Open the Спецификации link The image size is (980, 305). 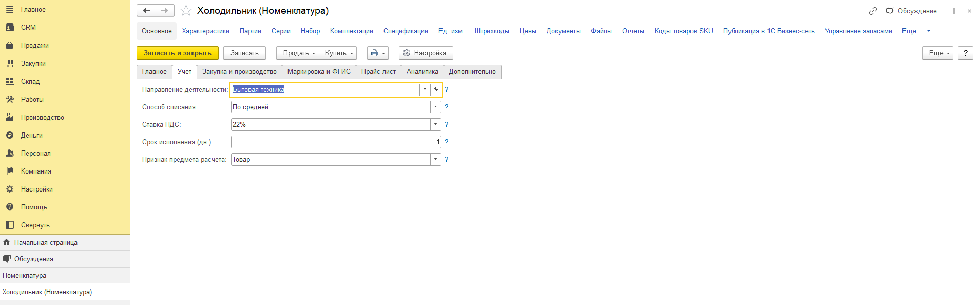(406, 31)
